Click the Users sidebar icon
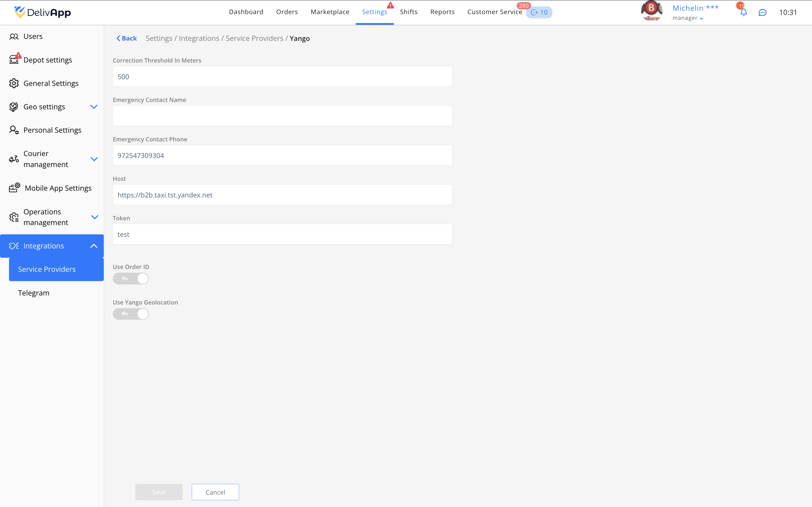Image resolution: width=812 pixels, height=507 pixels. coord(14,37)
